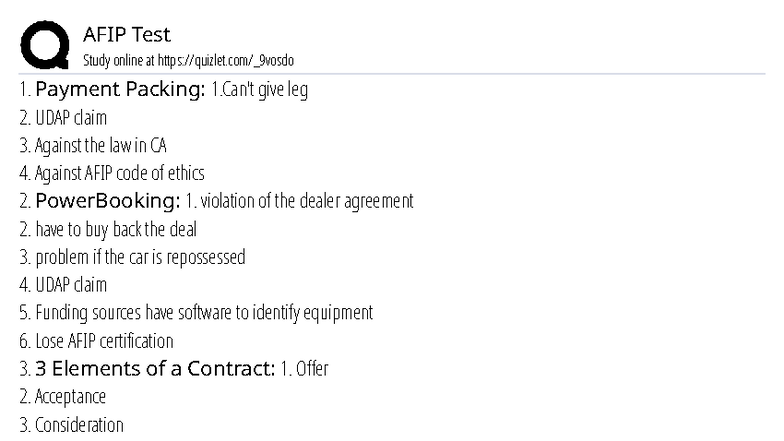Click Against AFIP code of ethics line
784x441 pixels.
[x=112, y=173]
